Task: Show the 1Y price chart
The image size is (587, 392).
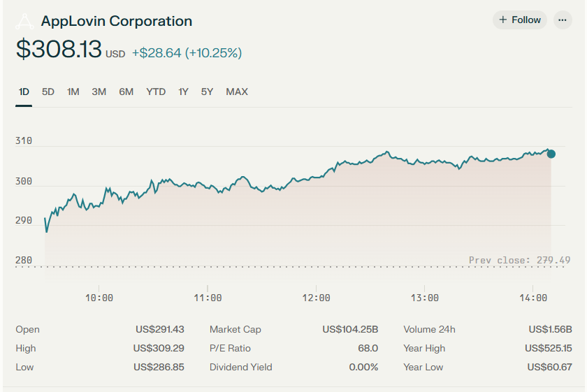Action: pyautogui.click(x=183, y=92)
